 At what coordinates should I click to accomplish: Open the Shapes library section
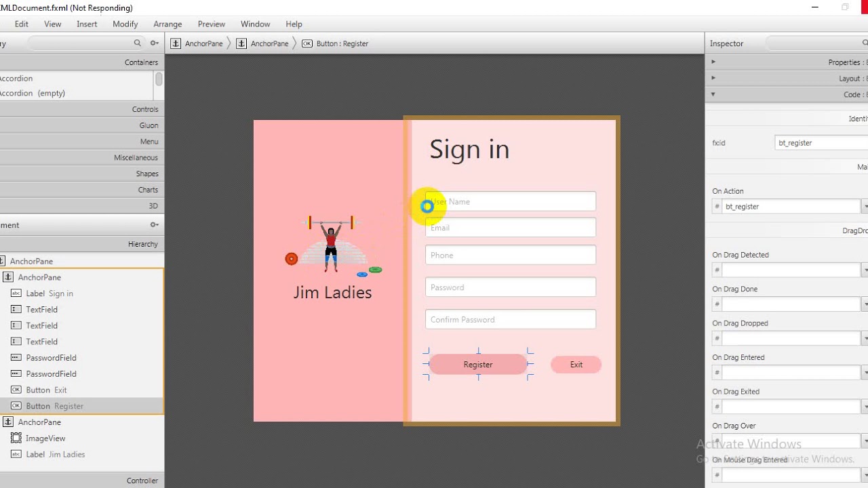(81, 174)
